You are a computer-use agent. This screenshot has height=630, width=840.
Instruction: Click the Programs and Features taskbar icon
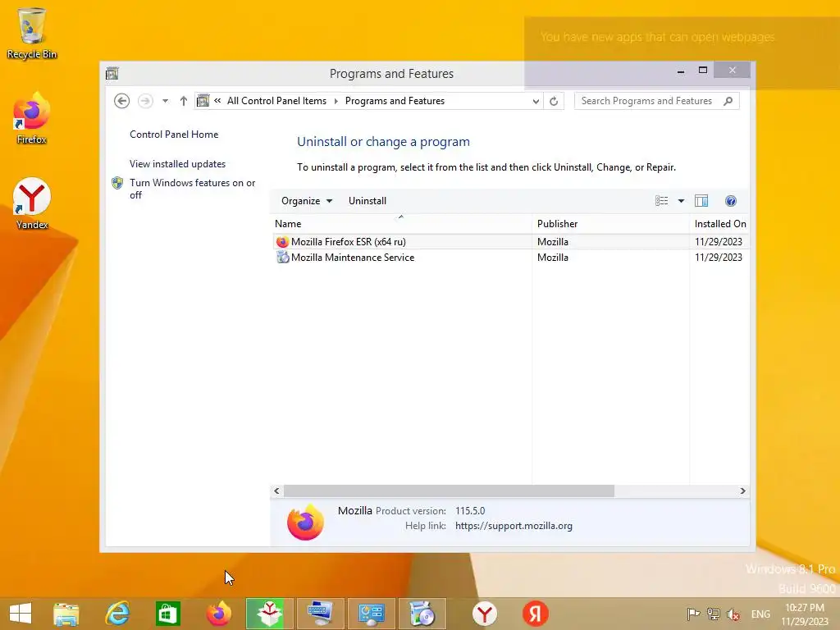click(422, 614)
